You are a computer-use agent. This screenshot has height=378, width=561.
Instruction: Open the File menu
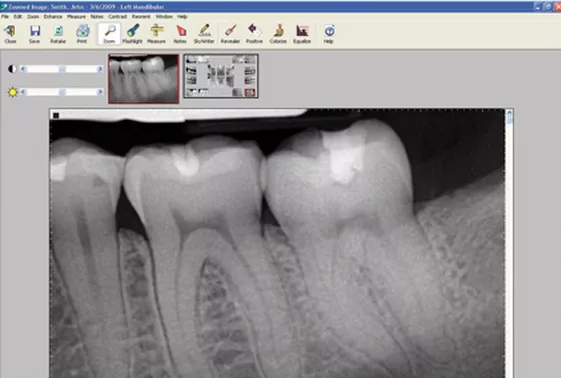[5, 17]
